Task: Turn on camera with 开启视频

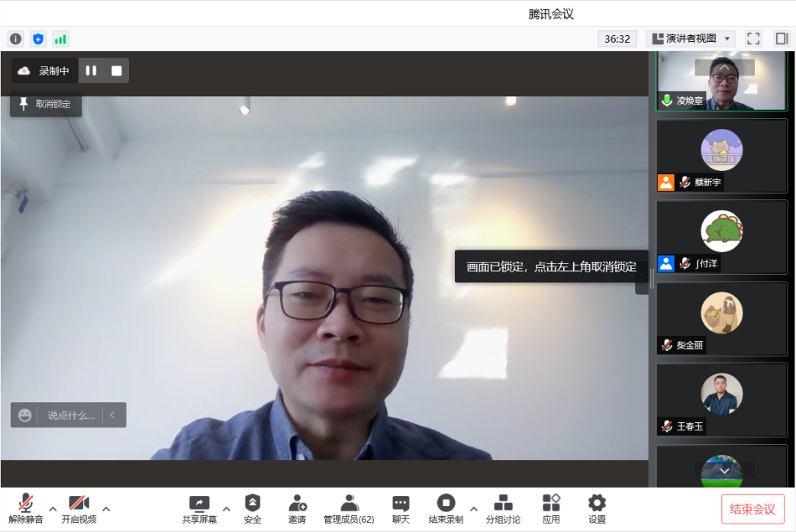Action: 79,508
